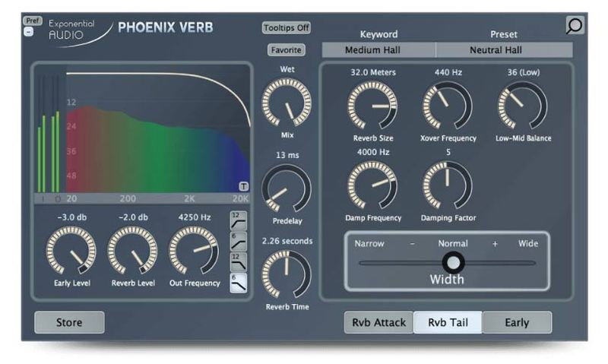This screenshot has height=364, width=608.
Task: Click the Mix knob
Action: (x=287, y=103)
